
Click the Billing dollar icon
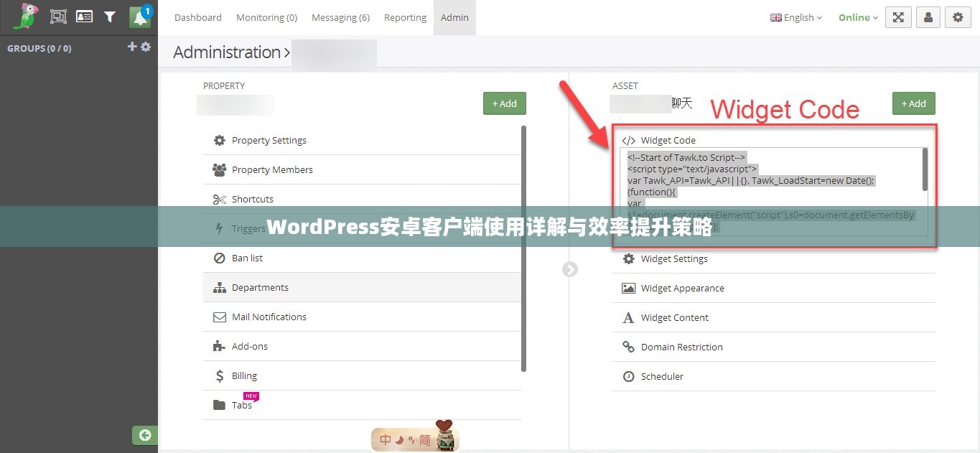(220, 375)
